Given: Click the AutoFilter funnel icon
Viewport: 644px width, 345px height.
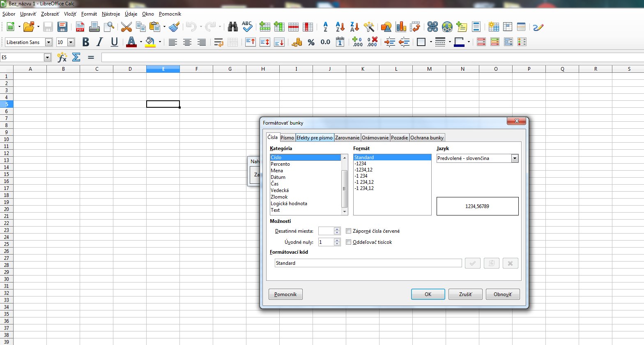Looking at the screenshot, I should (369, 27).
